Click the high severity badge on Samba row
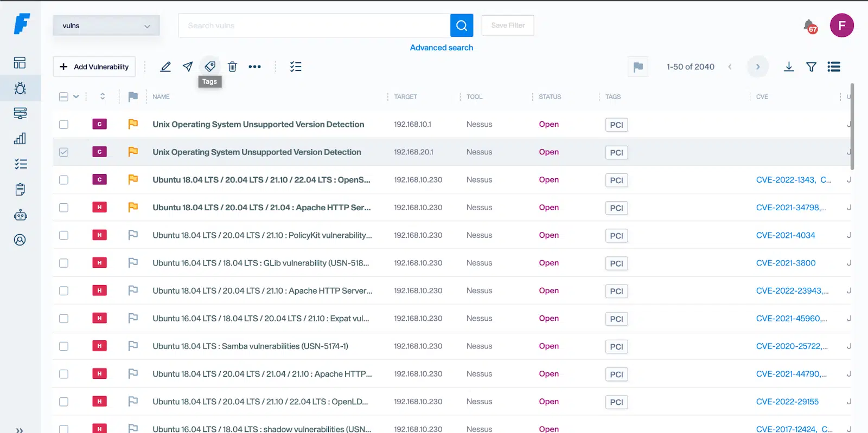Screen dimensions: 868x433 point(99,346)
